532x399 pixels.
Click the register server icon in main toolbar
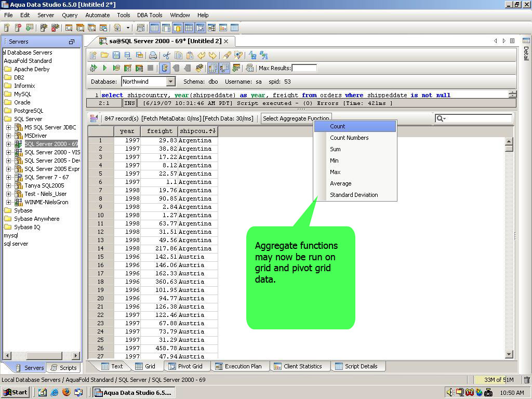7,28
